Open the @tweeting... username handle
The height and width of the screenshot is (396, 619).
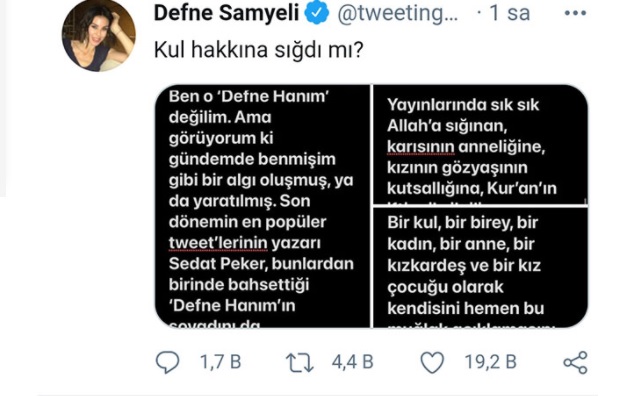tap(398, 14)
